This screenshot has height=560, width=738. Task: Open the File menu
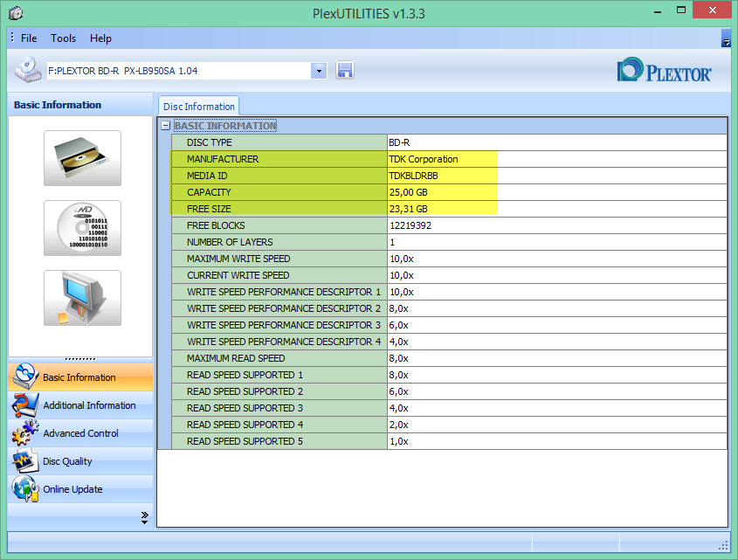point(29,38)
